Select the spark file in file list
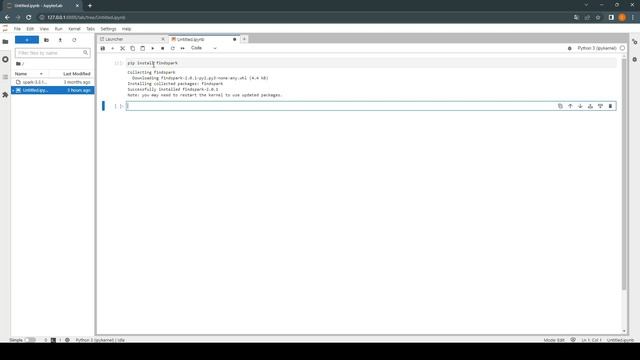 click(53, 82)
